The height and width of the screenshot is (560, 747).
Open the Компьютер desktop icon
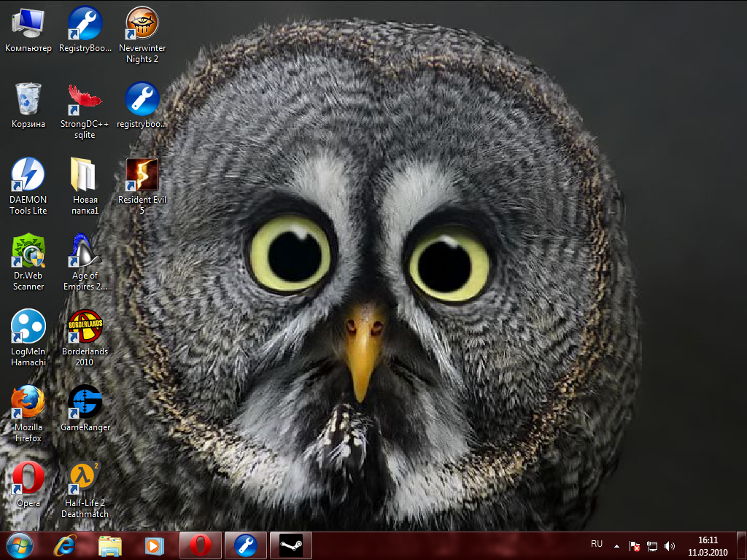tap(28, 30)
